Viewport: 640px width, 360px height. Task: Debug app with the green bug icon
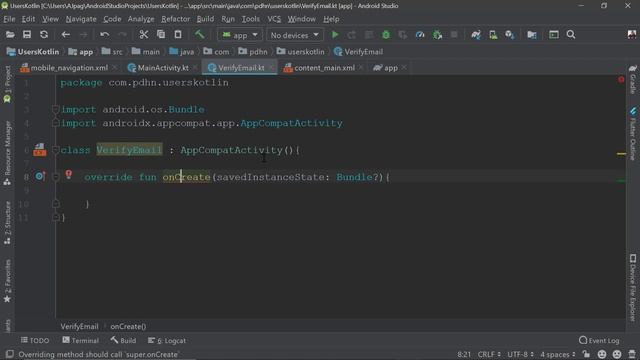(386, 35)
